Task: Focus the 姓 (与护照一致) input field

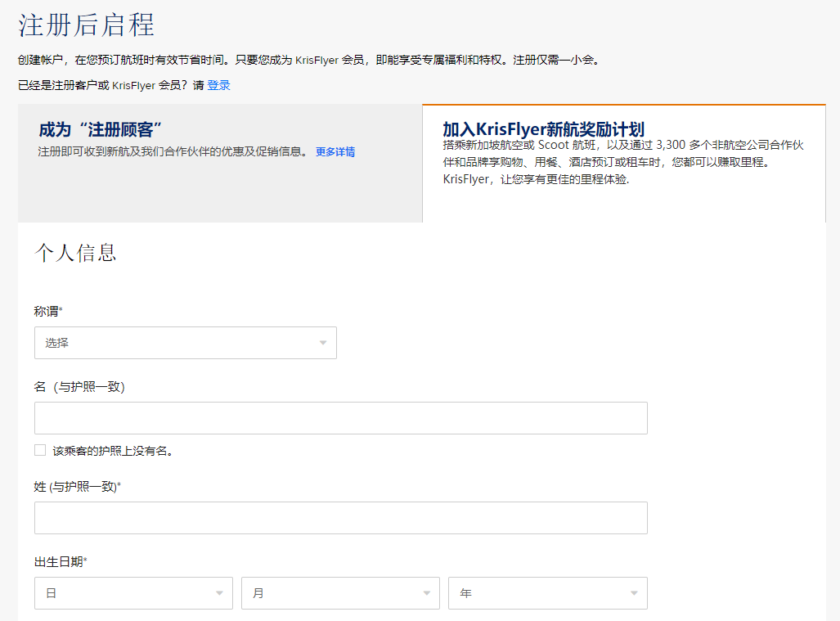Action: coord(340,518)
